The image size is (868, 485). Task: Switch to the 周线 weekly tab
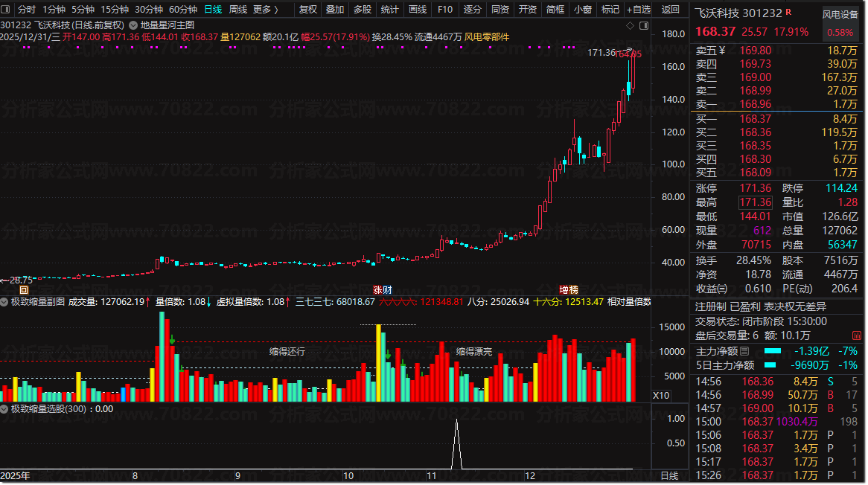pyautogui.click(x=238, y=10)
